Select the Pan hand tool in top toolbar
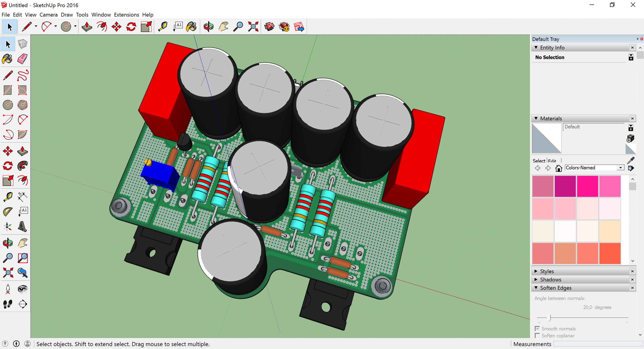 223,26
